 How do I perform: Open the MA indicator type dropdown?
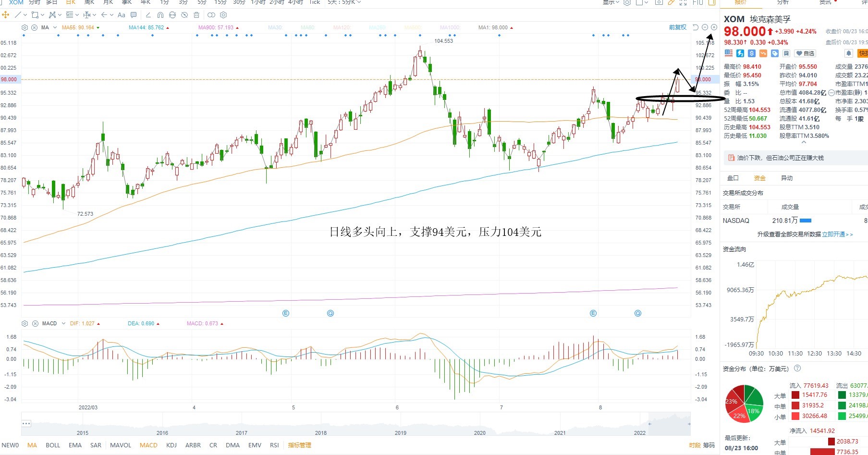55,27
